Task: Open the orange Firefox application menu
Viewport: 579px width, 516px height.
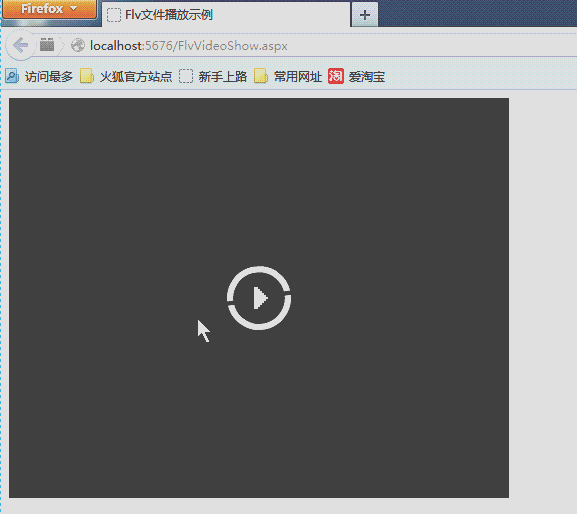Action: [x=49, y=9]
